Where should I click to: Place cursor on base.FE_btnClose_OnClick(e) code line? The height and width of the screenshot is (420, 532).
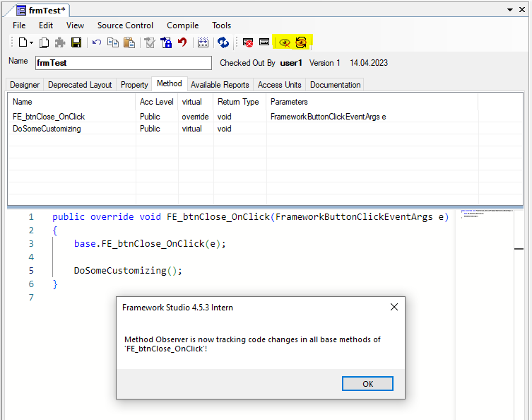point(150,244)
